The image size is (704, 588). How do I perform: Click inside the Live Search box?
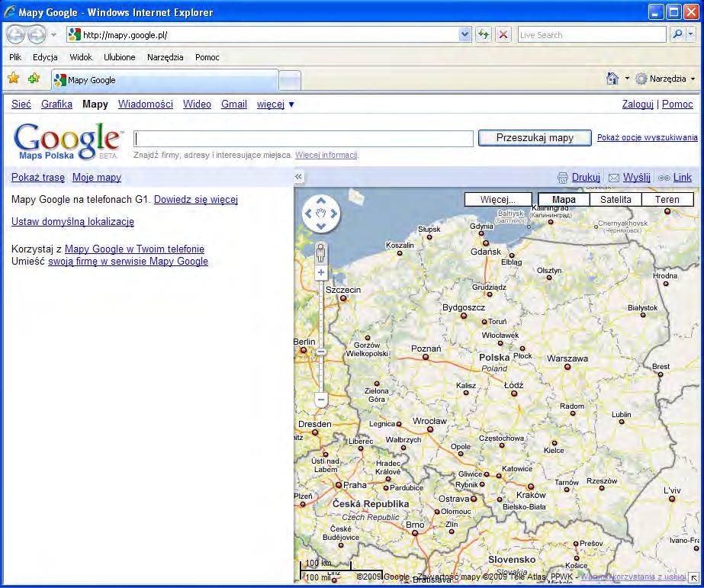(x=592, y=34)
